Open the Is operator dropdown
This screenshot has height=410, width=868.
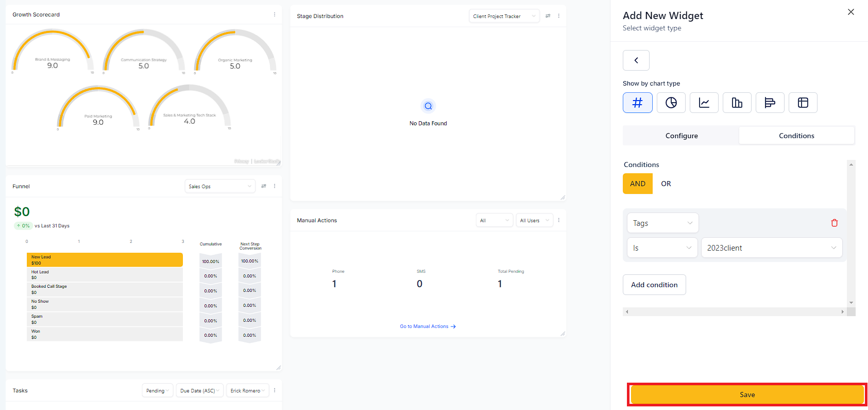click(x=662, y=248)
